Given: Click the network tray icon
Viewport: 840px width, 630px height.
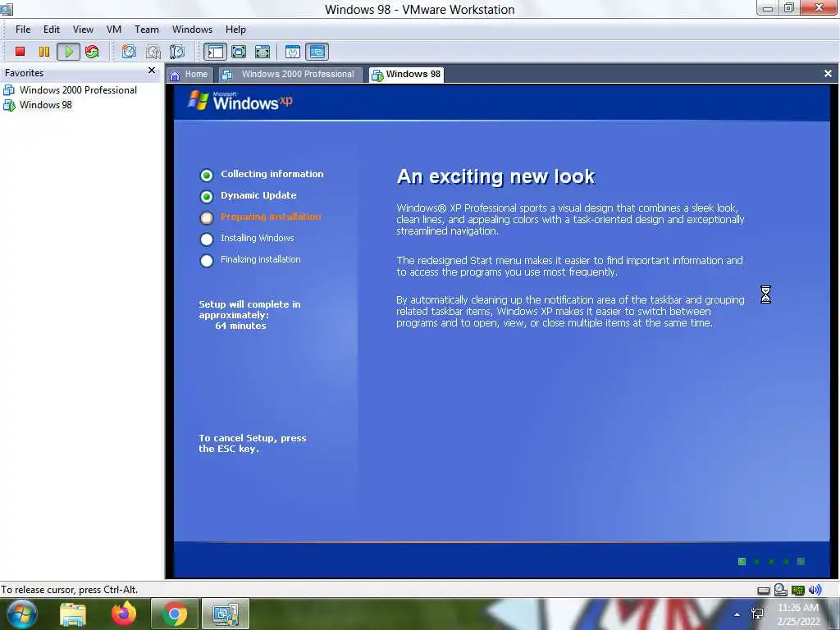Looking at the screenshot, I should pyautogui.click(x=757, y=614).
